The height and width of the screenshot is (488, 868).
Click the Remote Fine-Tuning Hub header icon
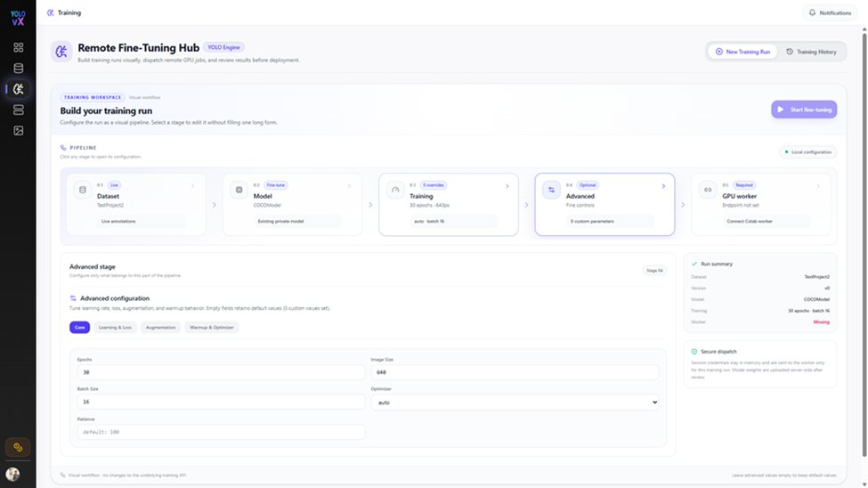61,52
